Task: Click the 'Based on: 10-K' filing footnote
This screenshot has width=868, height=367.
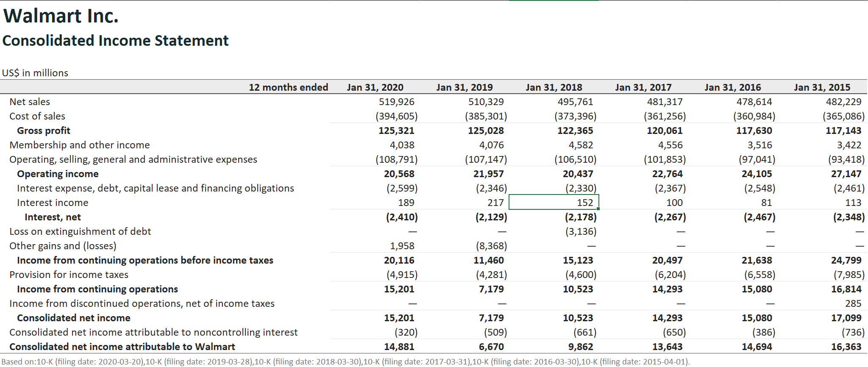Action: click(x=345, y=361)
